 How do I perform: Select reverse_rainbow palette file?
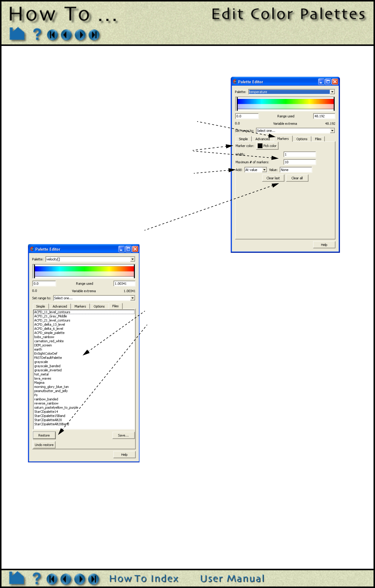(x=84, y=403)
